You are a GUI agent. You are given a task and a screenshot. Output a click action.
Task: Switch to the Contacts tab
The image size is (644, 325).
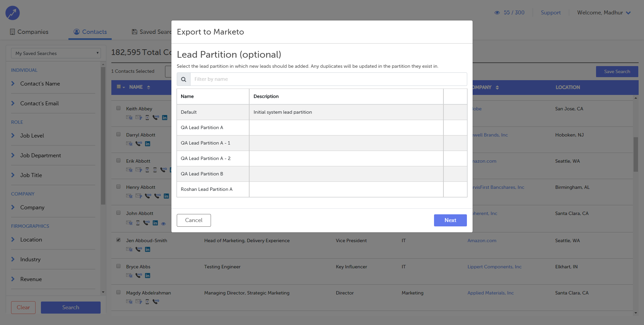[90, 32]
